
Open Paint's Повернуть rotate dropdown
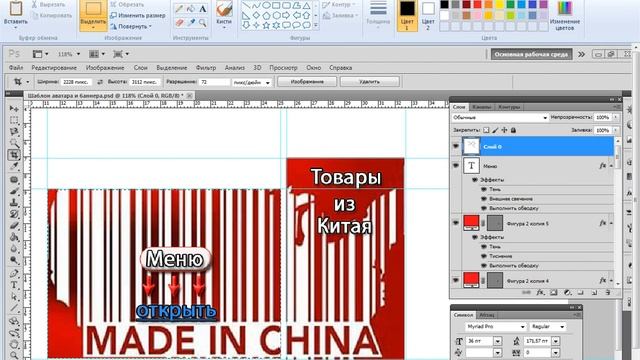point(131,26)
